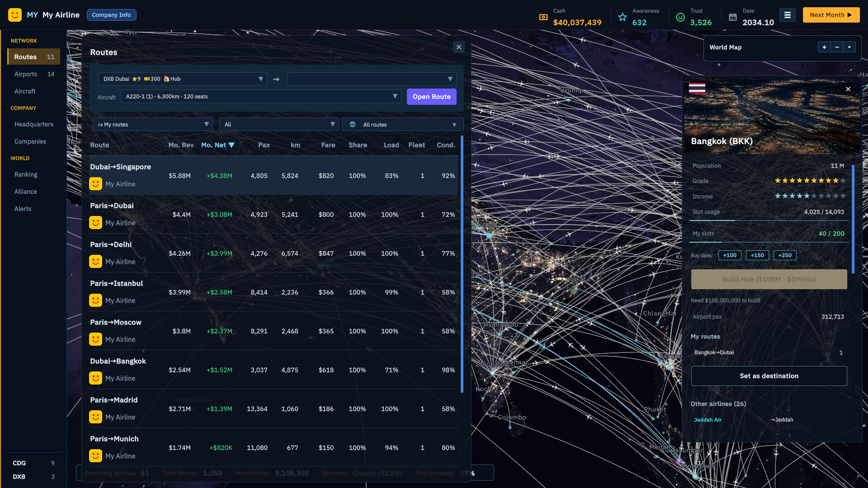Open the DXB Dubai origin dropdown
The width and height of the screenshot is (868, 488).
[x=183, y=79]
